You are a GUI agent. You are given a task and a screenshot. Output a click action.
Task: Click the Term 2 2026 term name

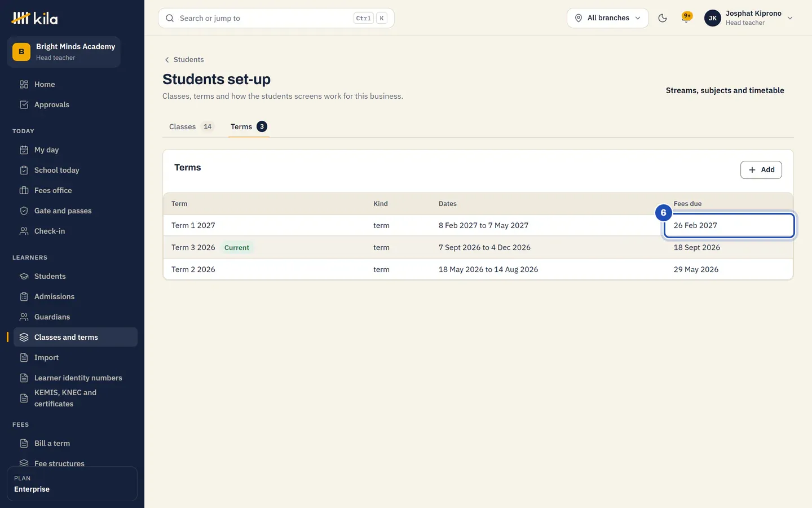tap(193, 269)
